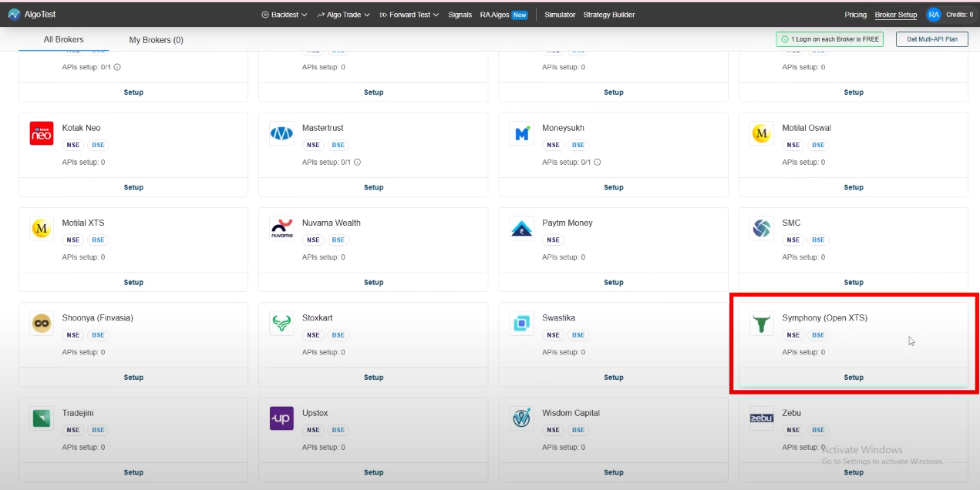Viewport: 980px width, 490px height.
Task: Click the Wisdom Capital logo
Action: 522,418
